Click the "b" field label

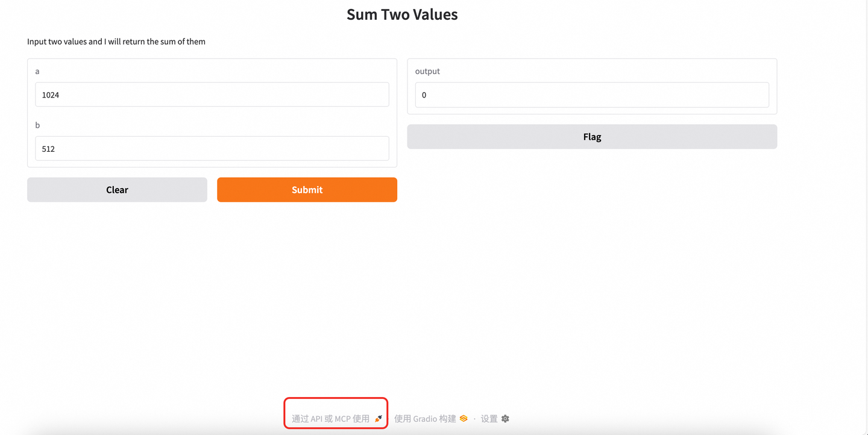[x=37, y=125]
